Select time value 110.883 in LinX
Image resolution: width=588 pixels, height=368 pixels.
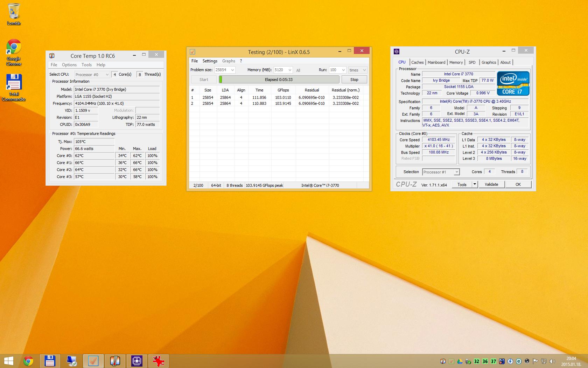[x=259, y=103]
